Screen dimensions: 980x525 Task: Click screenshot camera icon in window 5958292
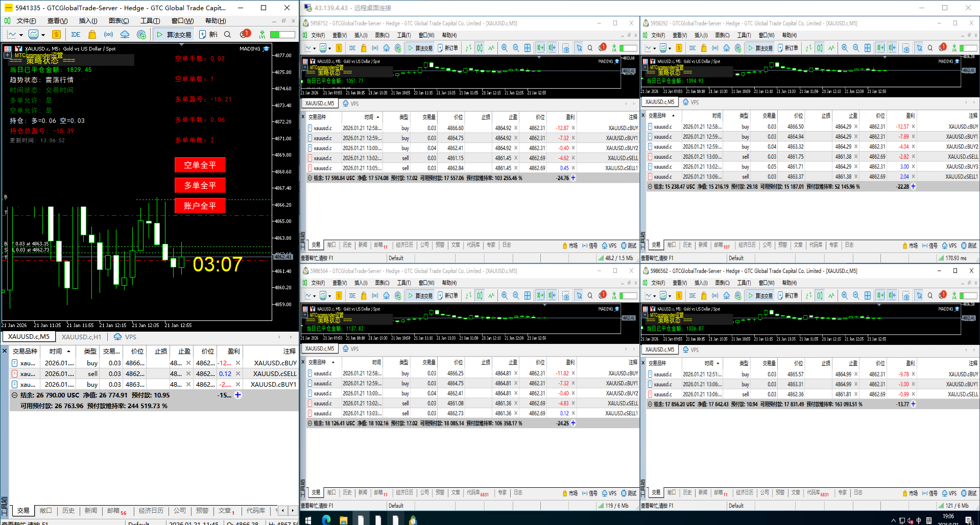point(906,48)
